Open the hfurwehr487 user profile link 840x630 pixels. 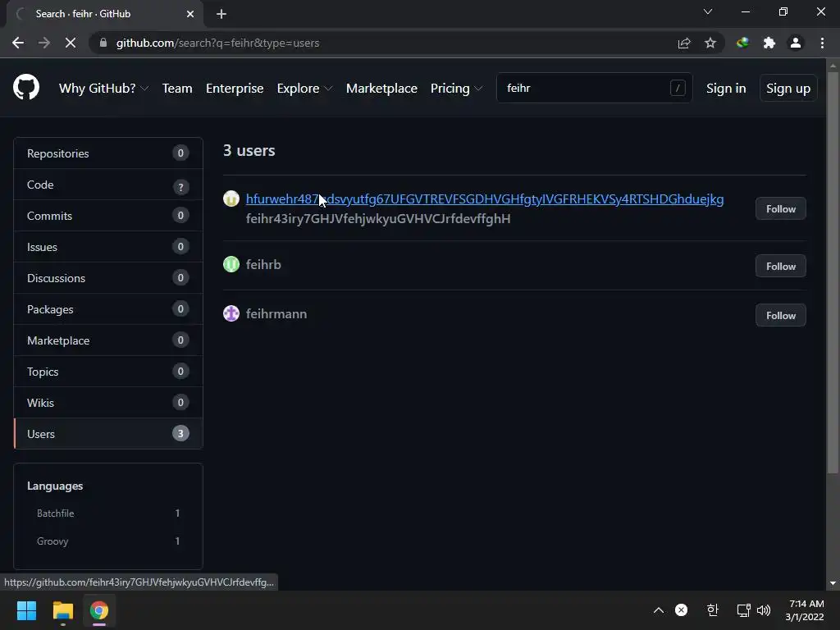484,199
